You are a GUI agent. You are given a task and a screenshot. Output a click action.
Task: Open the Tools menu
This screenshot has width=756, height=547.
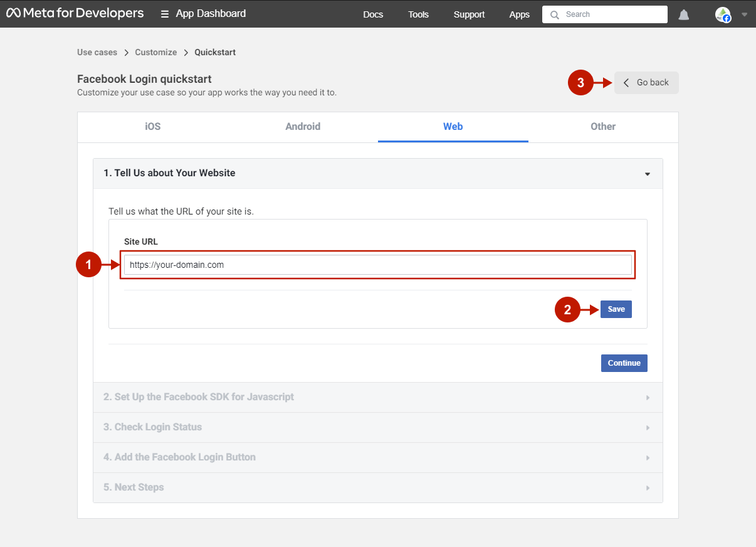point(418,14)
